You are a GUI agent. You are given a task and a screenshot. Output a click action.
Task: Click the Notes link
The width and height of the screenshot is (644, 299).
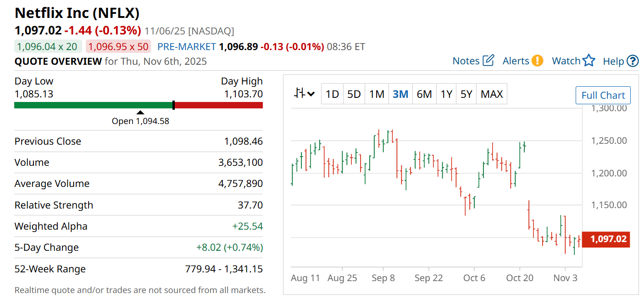(466, 61)
